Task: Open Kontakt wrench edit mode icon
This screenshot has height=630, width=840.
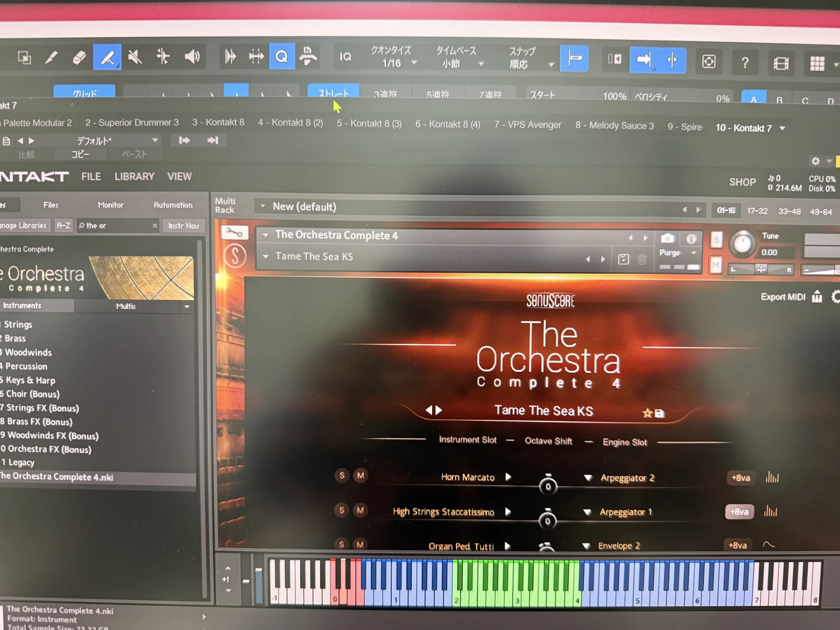Action: [234, 232]
